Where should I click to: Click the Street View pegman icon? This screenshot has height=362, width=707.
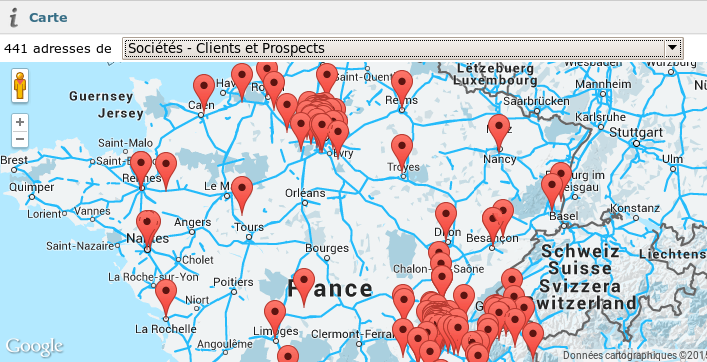(20, 86)
